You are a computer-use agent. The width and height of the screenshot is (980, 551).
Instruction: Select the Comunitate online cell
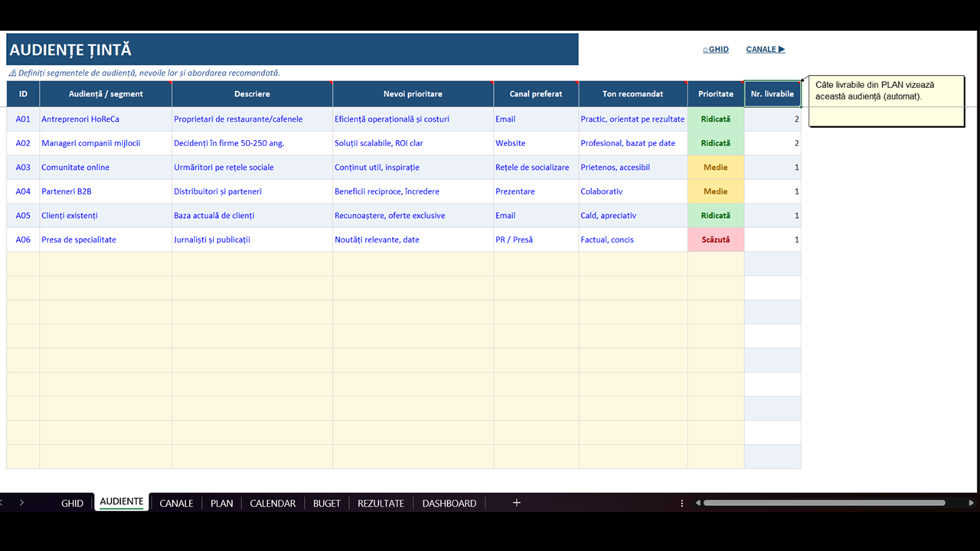(106, 168)
